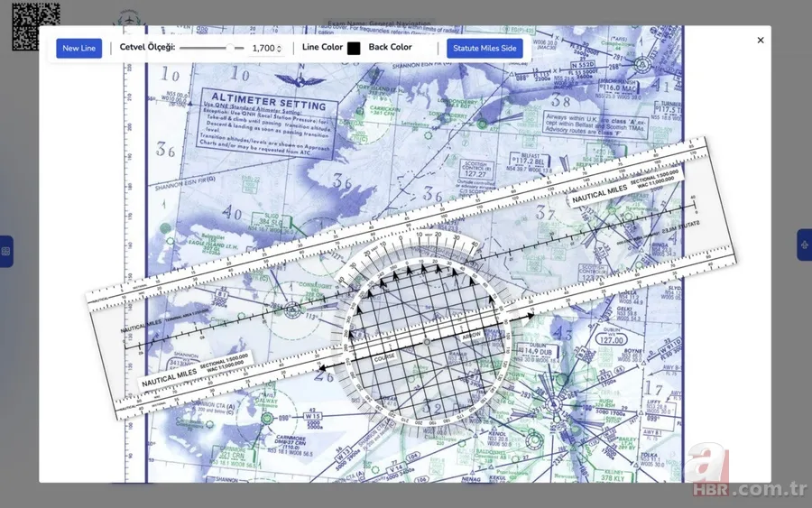Open the left edge blue panel icon
The width and height of the screenshot is (812, 508).
(5, 251)
